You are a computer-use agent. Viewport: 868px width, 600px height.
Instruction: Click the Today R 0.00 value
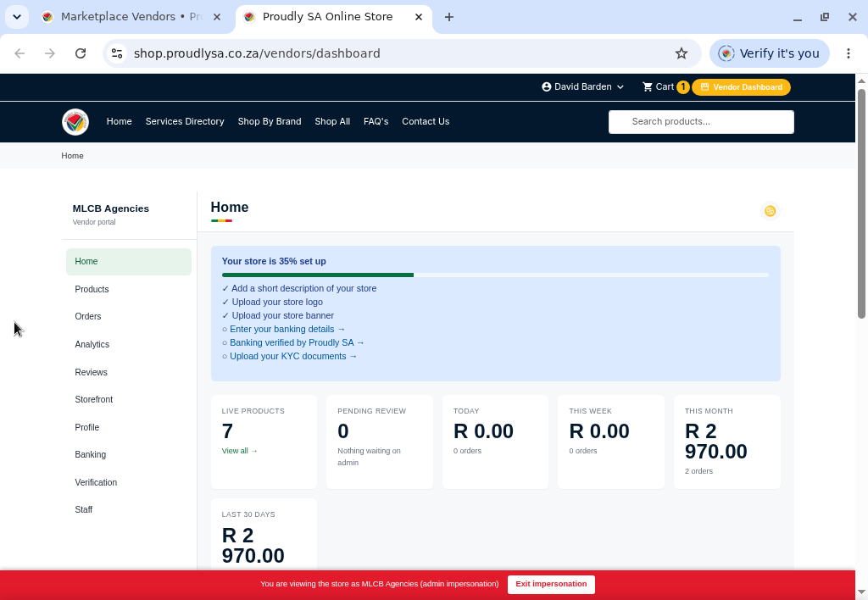[x=483, y=431]
